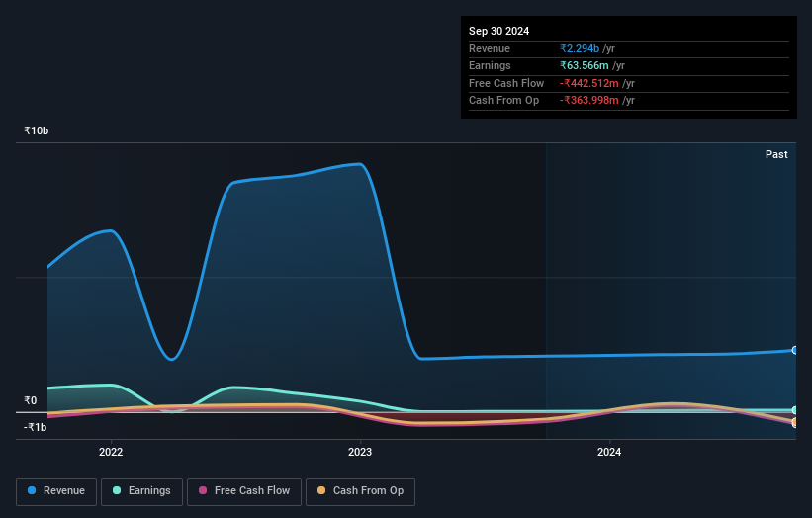Click the ₹63.566m earnings value
The height and width of the screenshot is (518, 812).
tap(585, 65)
